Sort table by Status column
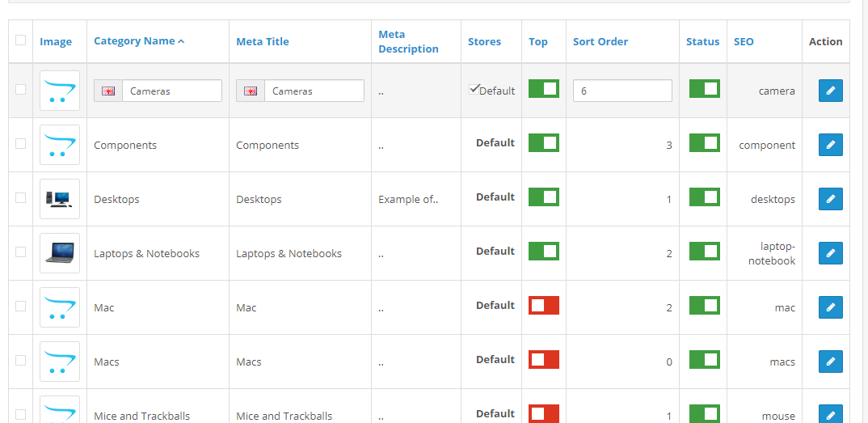 click(702, 41)
